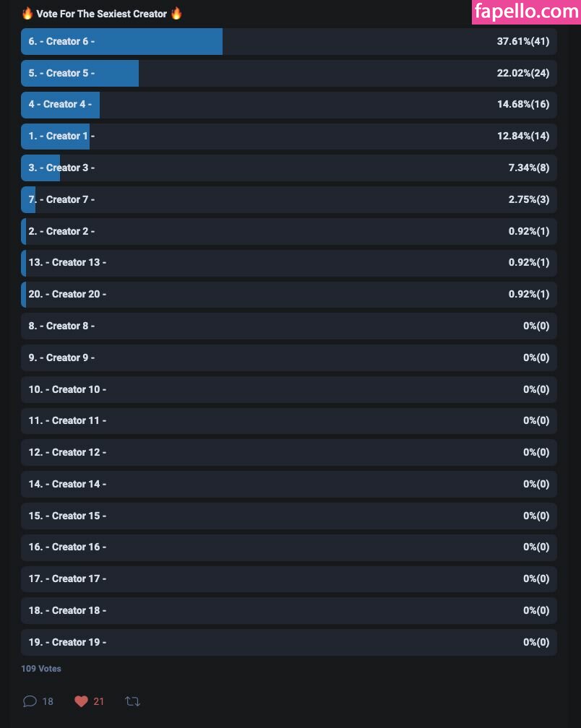Vote for Creator 8 option
The width and height of the screenshot is (581, 728).
288,326
